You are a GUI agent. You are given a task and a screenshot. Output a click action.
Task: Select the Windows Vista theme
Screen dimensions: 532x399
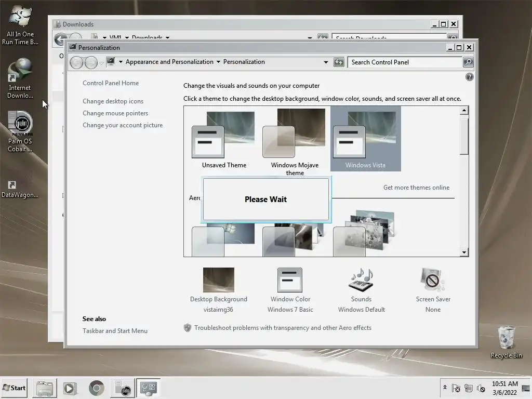click(365, 138)
